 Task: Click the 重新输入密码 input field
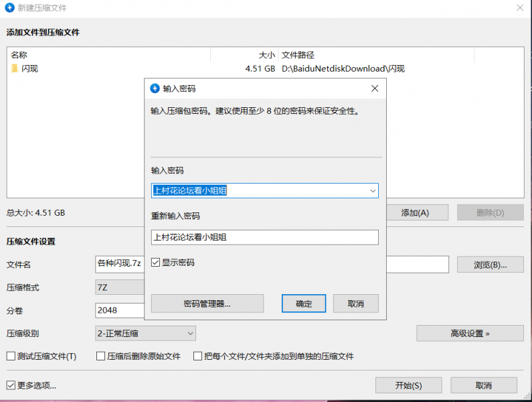click(264, 237)
